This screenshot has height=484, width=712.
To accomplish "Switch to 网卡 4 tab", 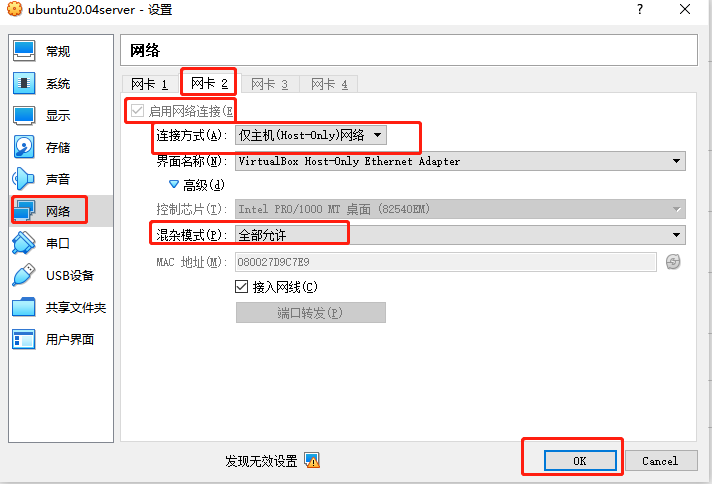I will pos(329,84).
